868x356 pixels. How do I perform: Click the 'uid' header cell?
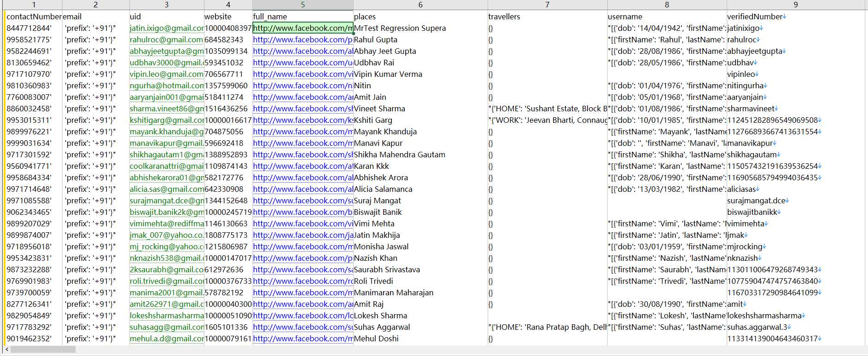pyautogui.click(x=166, y=17)
